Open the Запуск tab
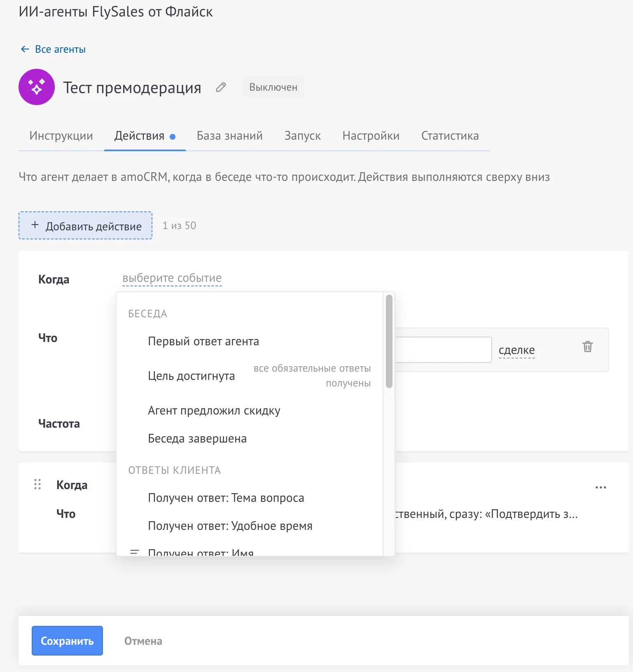 tap(303, 136)
